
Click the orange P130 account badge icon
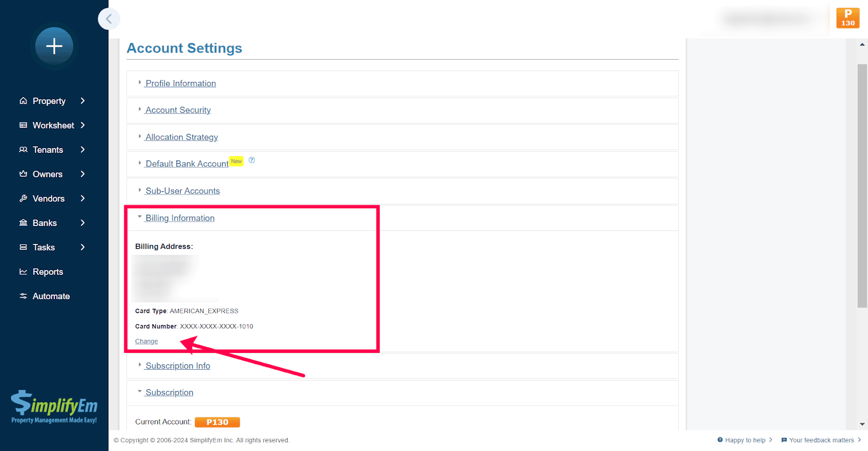pos(847,18)
